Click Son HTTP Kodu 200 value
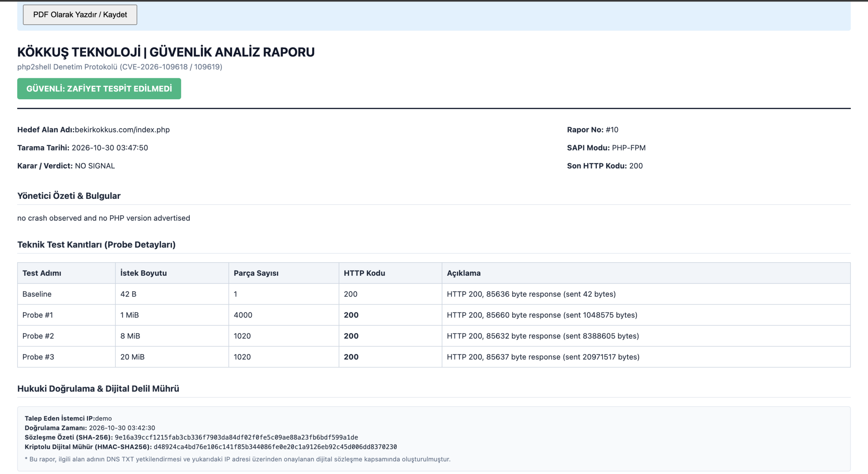Screen dimensions: 868x474 [636, 166]
